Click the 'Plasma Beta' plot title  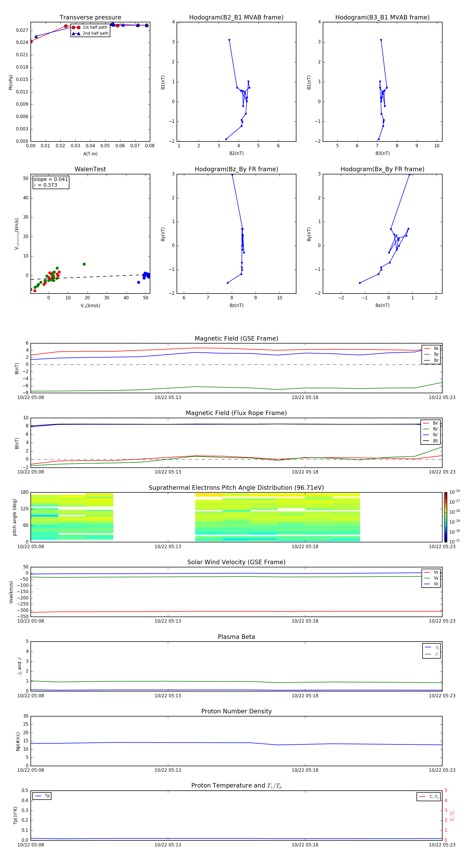[236, 637]
